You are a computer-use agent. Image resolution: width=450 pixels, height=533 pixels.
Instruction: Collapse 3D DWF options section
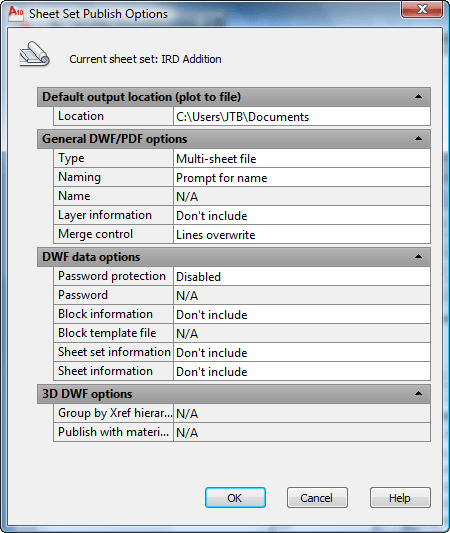[418, 394]
